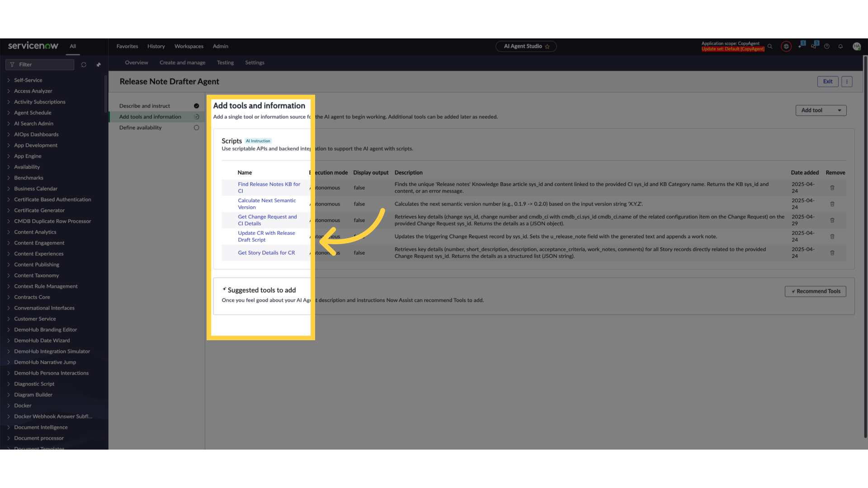Open the Now Assist sparkle icon

(x=800, y=46)
